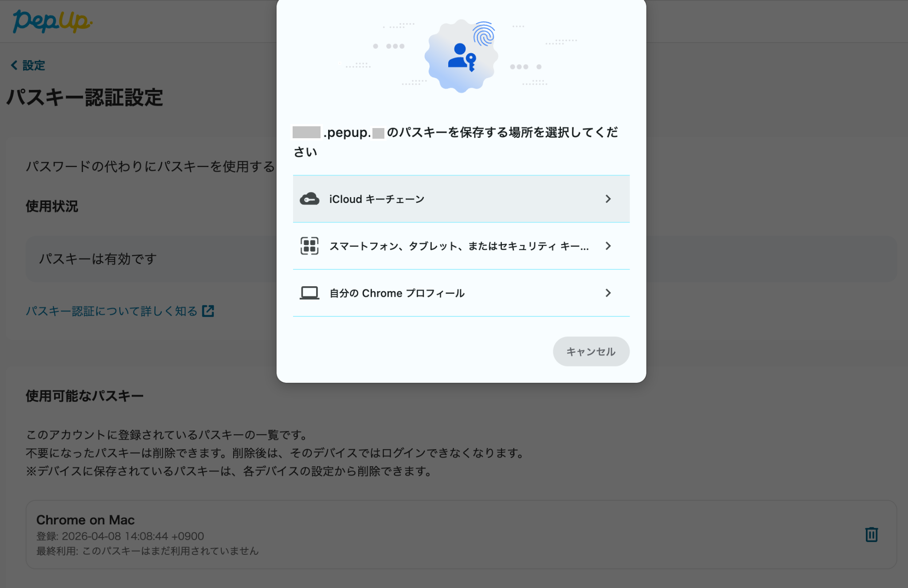Click the QR code device icon
The width and height of the screenshot is (908, 588).
pos(309,246)
